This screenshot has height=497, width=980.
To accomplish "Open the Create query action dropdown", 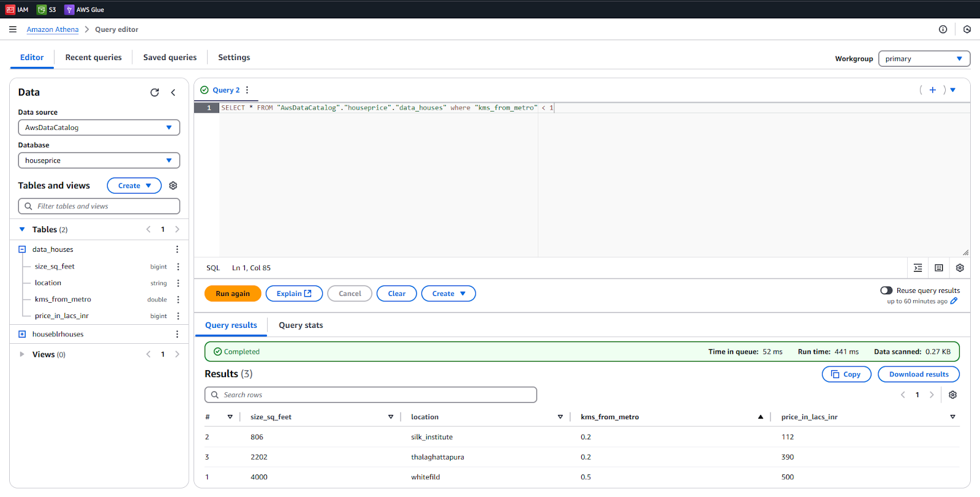I will (x=448, y=294).
